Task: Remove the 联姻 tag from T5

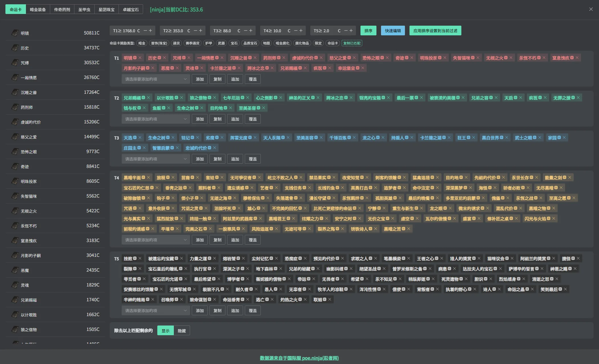Action: pos(330,300)
